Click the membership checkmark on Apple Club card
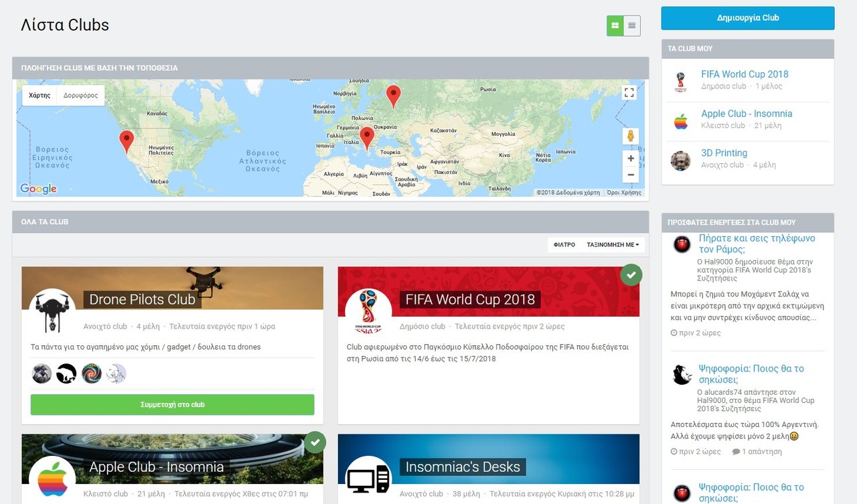Viewport: 857px width, 504px height. (315, 442)
